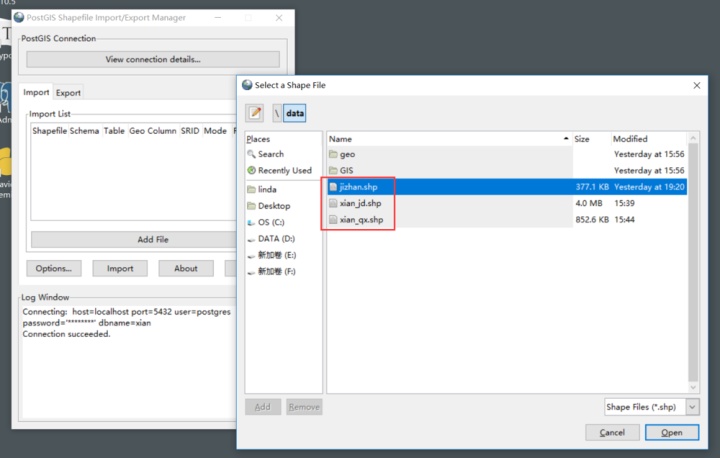Click the Open button
The image size is (720, 458).
[672, 433]
